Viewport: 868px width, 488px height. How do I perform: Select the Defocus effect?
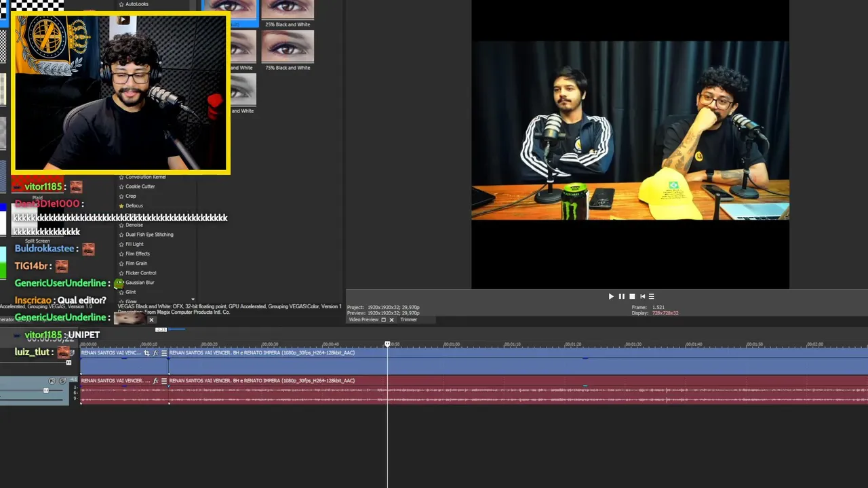click(134, 205)
